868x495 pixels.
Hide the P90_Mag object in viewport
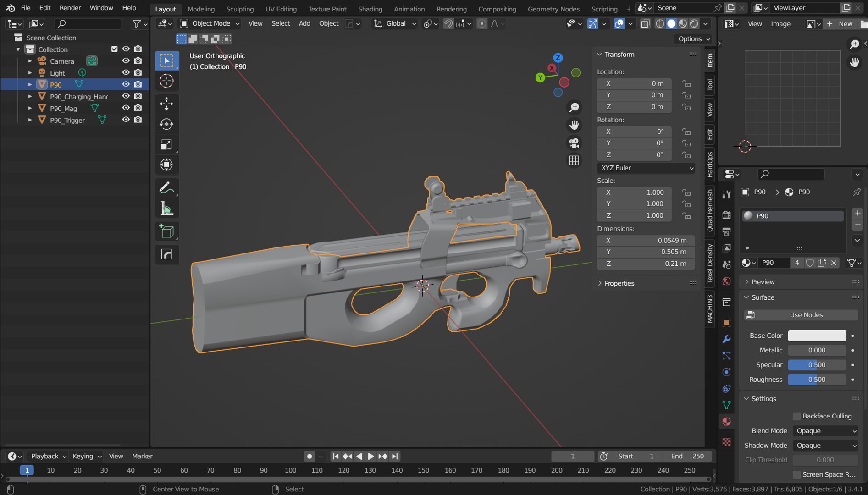126,108
